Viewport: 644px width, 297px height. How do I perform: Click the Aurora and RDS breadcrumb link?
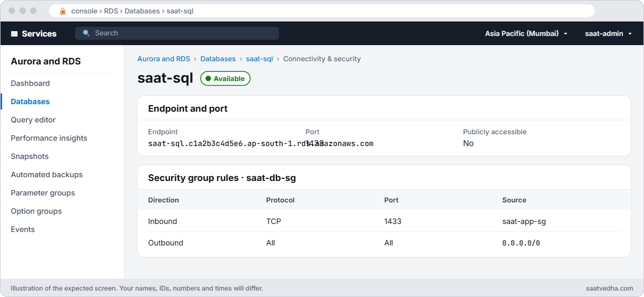pos(164,59)
